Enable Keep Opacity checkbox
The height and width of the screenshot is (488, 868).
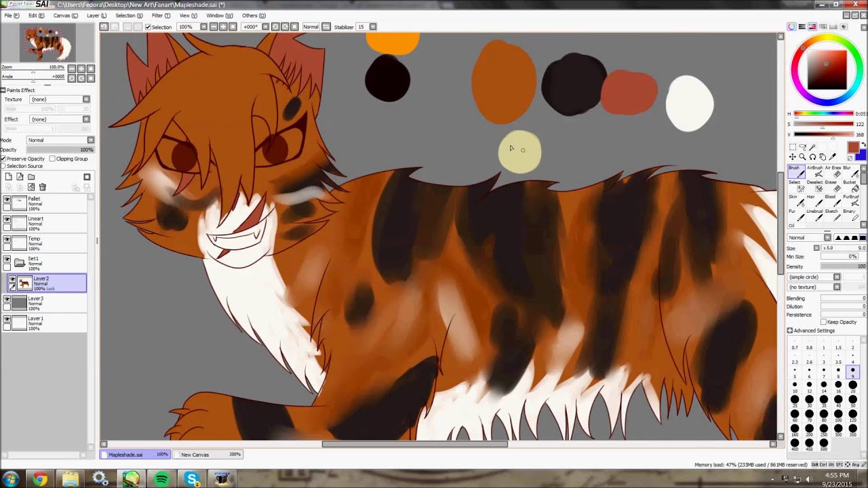coord(824,322)
